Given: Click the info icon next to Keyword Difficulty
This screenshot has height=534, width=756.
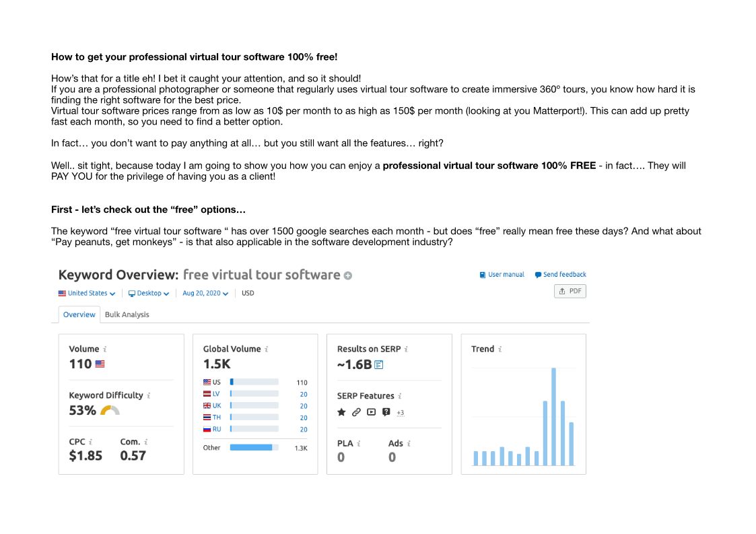Looking at the screenshot, I should click(149, 396).
